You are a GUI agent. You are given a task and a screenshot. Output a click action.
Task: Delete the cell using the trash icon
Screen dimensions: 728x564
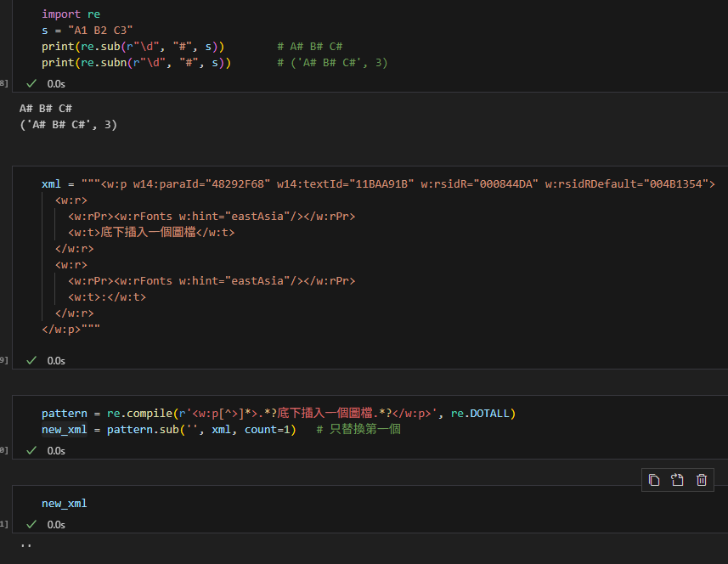701,480
